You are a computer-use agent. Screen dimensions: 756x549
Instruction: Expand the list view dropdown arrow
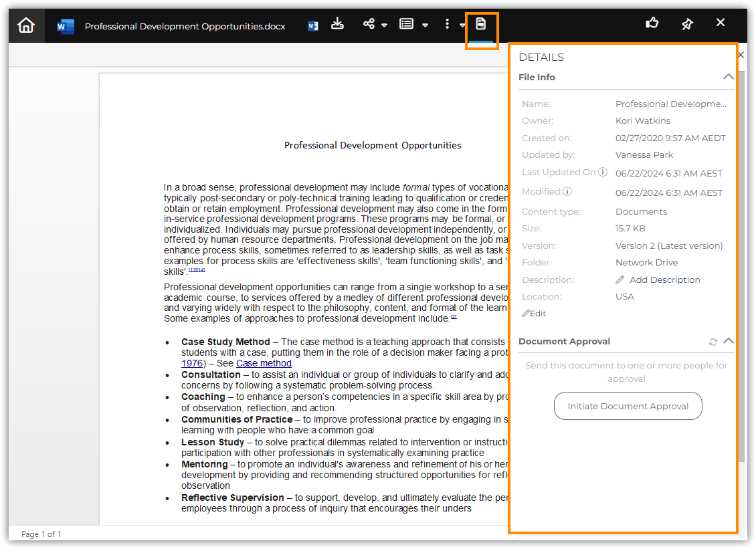click(x=426, y=25)
